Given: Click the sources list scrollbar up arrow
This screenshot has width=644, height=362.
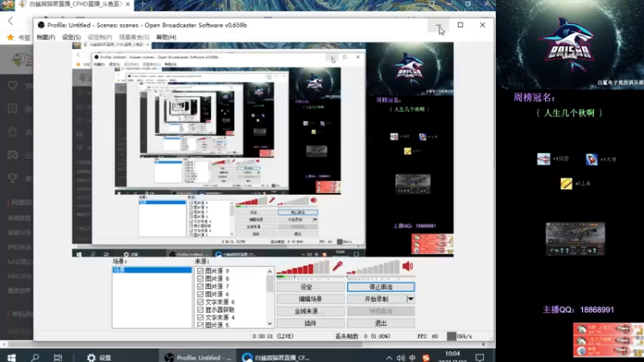Looking at the screenshot, I should pyautogui.click(x=270, y=271).
